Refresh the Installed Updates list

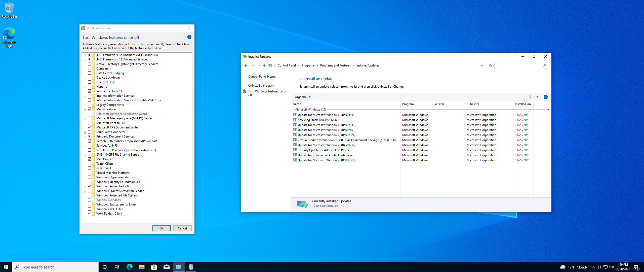click(x=490, y=65)
